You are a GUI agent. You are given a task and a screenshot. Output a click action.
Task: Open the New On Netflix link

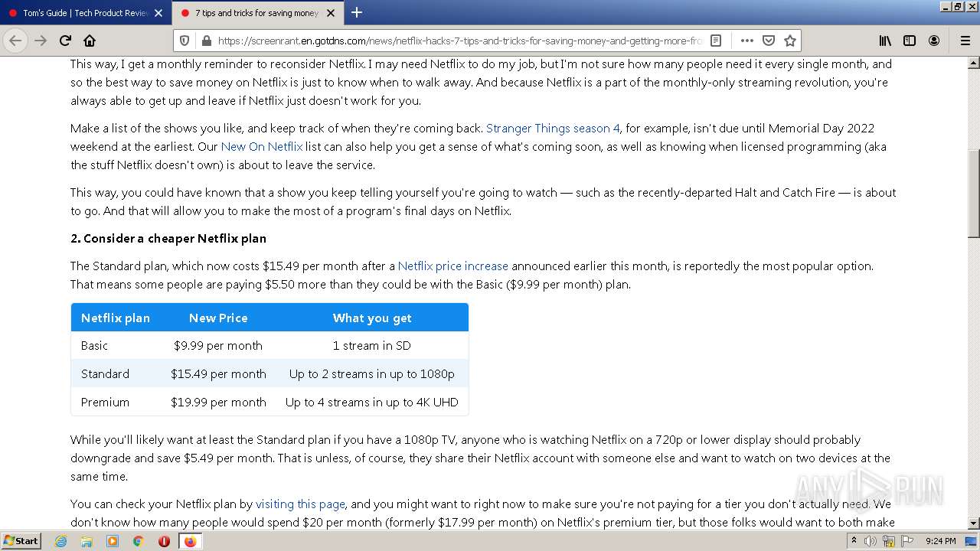tap(261, 146)
